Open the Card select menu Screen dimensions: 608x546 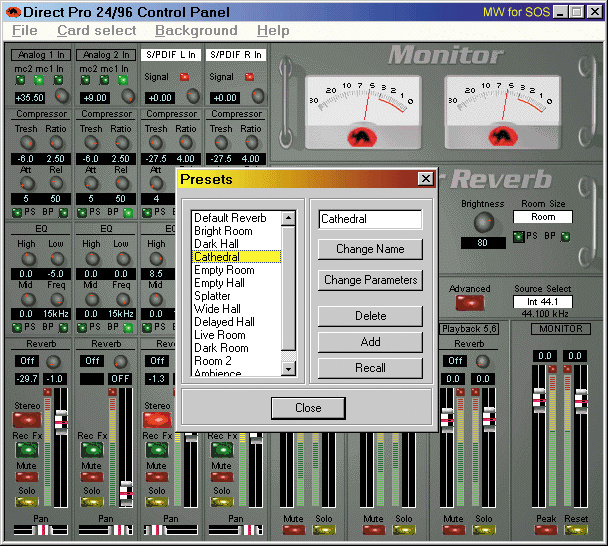click(96, 31)
